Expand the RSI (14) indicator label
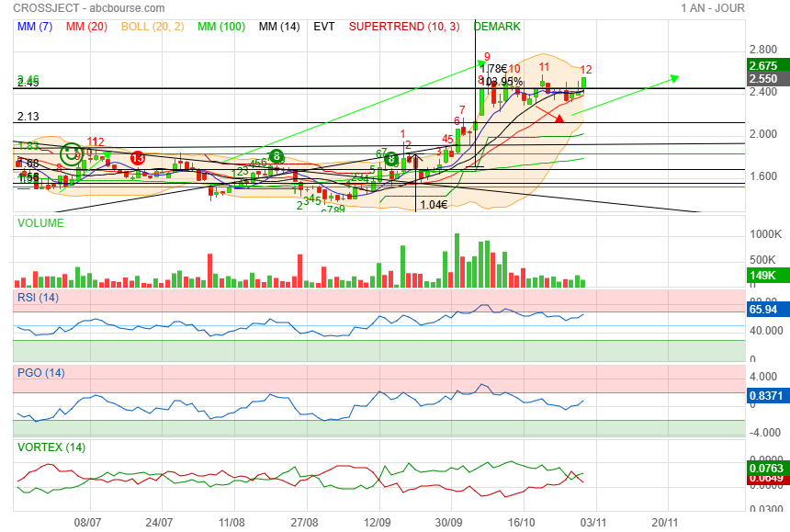 38,297
